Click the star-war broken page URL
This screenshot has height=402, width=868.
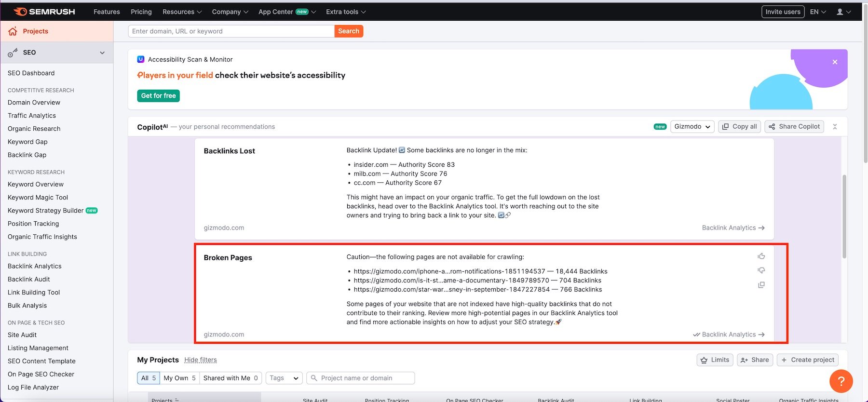click(x=451, y=290)
